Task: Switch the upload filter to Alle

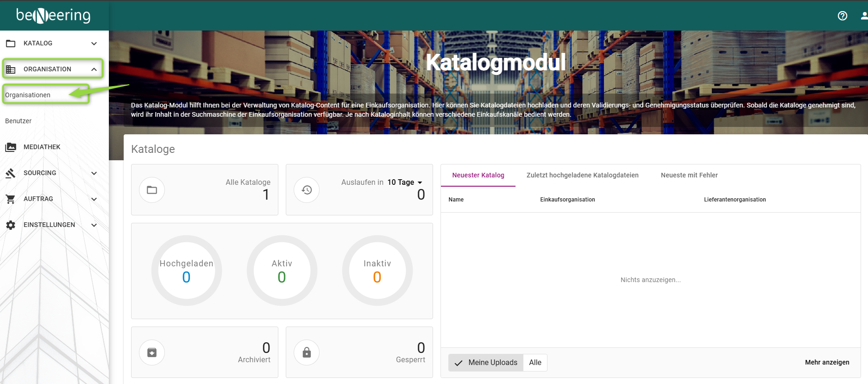Action: 535,363
